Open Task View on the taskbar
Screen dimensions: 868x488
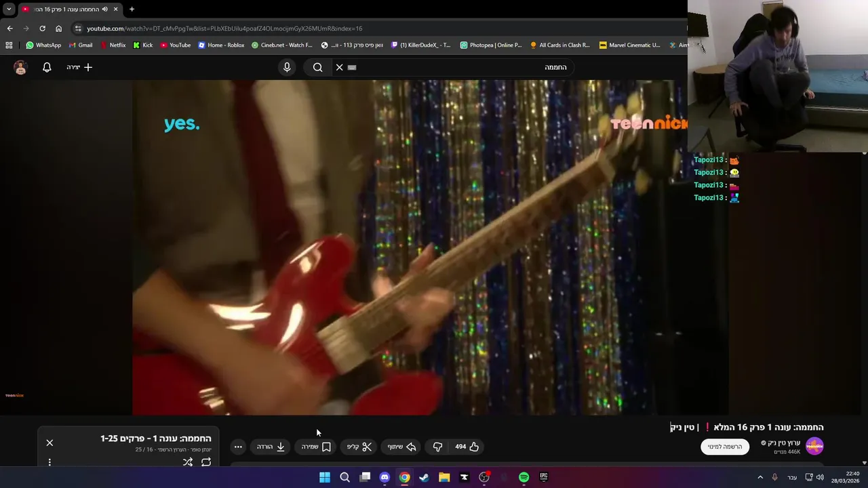pos(365,477)
